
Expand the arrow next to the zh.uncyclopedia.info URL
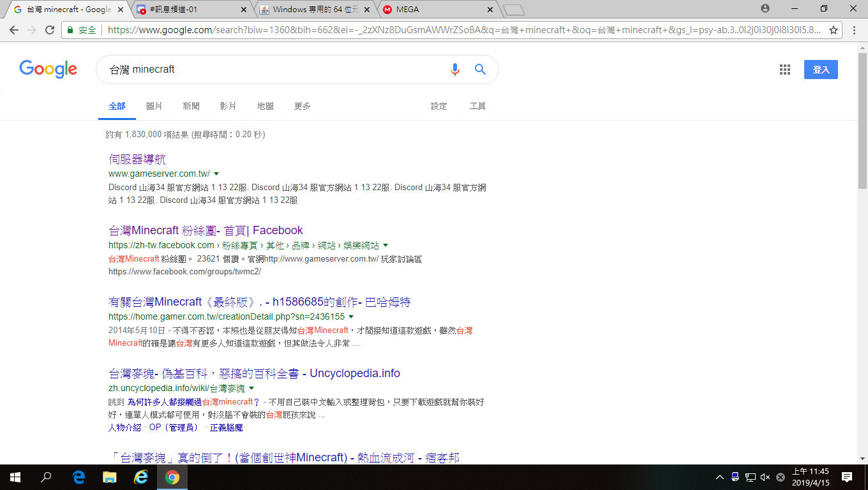point(251,388)
